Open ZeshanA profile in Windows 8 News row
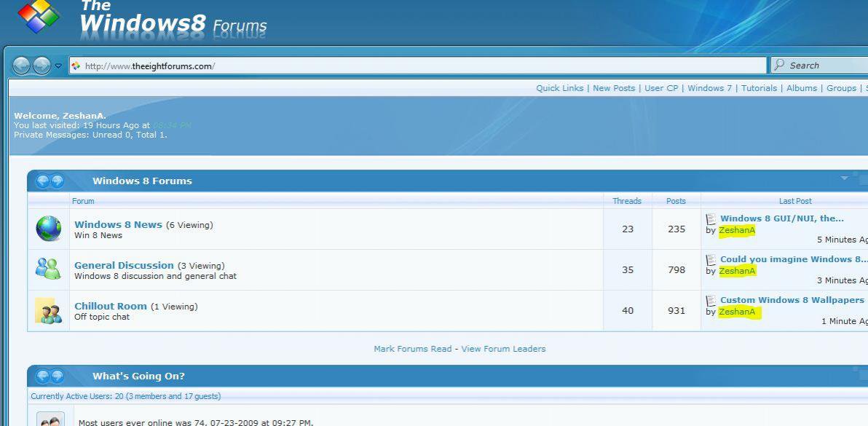The image size is (868, 426). tap(737, 231)
